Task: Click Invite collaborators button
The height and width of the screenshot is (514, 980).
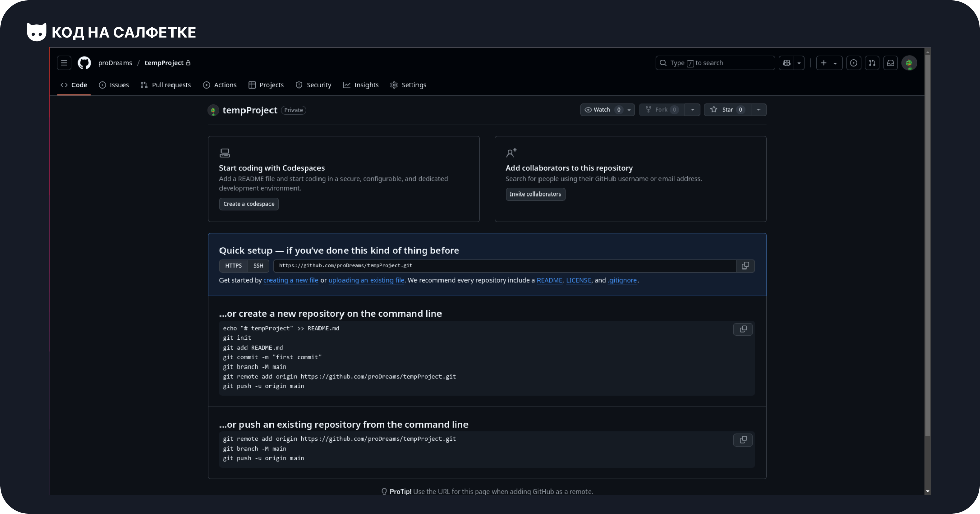Action: [x=535, y=194]
